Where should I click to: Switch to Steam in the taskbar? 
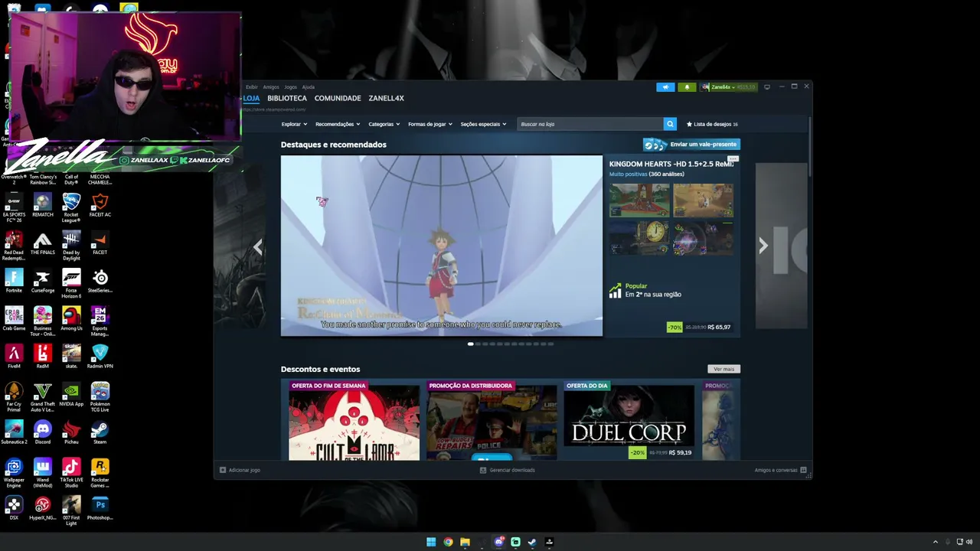coord(532,542)
